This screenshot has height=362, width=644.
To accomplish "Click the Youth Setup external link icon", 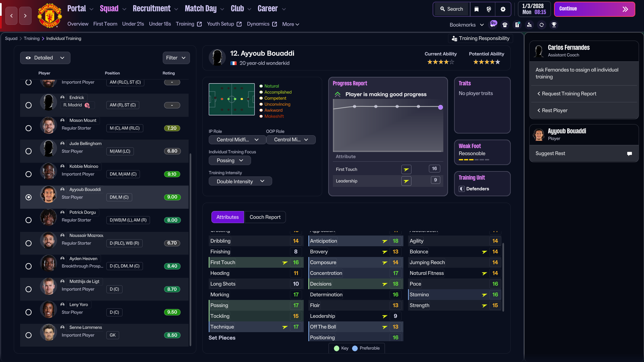I will coord(239,24).
